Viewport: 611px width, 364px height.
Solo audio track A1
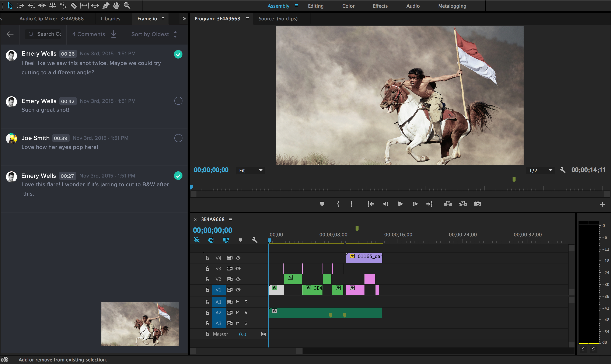(x=245, y=302)
